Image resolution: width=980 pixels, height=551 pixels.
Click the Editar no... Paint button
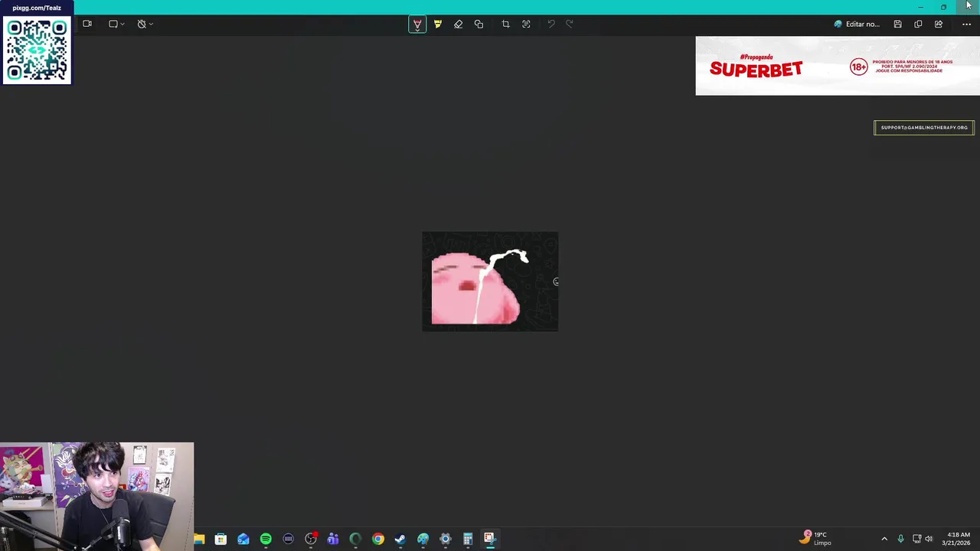coord(857,24)
